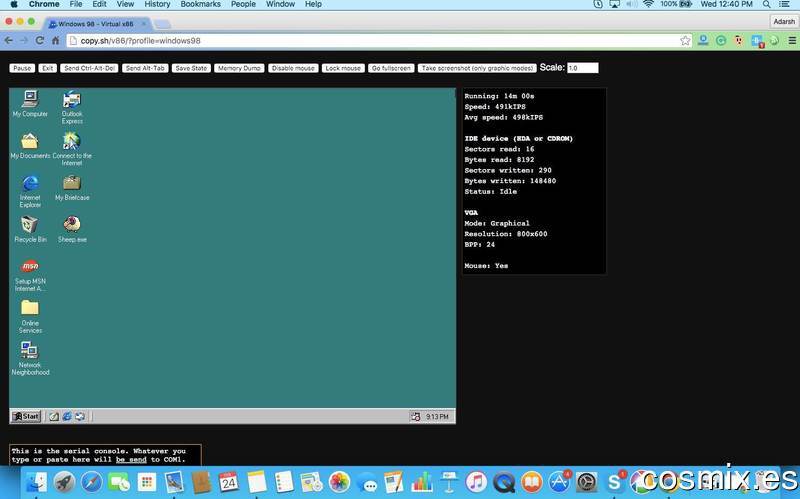The width and height of the screenshot is (800, 499).
Task: Open Finder from the Dock
Action: click(x=36, y=482)
